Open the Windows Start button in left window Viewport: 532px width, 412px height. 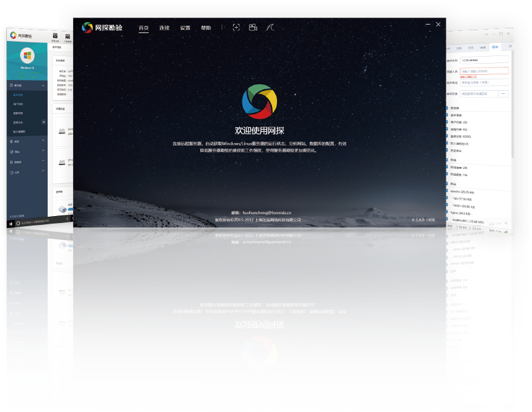11,224
